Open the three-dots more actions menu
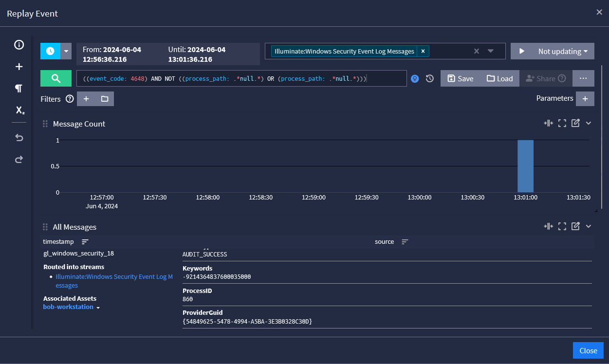This screenshot has width=609, height=364. pyautogui.click(x=583, y=78)
